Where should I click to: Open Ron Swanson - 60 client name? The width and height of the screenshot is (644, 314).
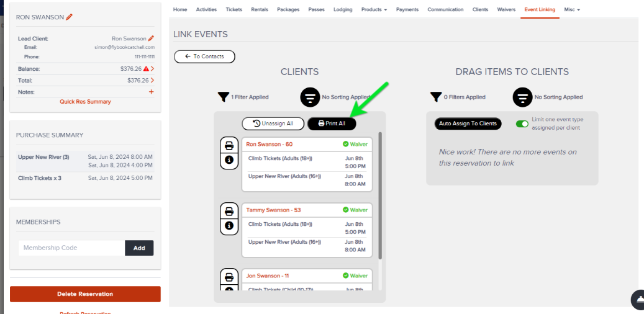(x=270, y=144)
